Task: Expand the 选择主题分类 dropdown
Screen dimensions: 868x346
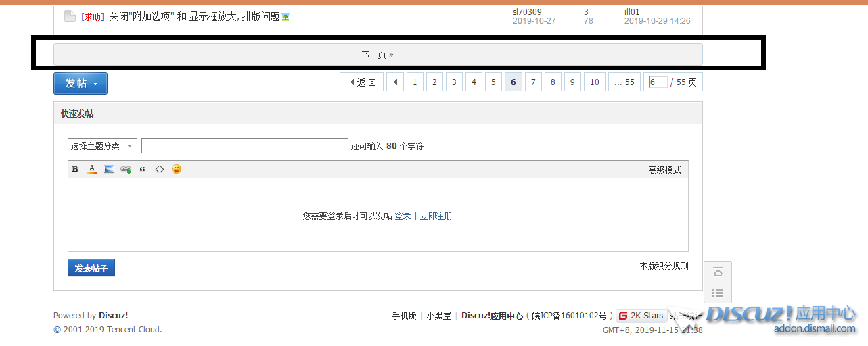Action: coord(102,146)
